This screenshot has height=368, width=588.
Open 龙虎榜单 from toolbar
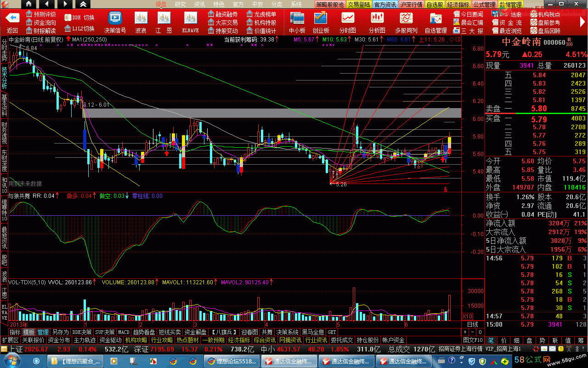point(262,15)
